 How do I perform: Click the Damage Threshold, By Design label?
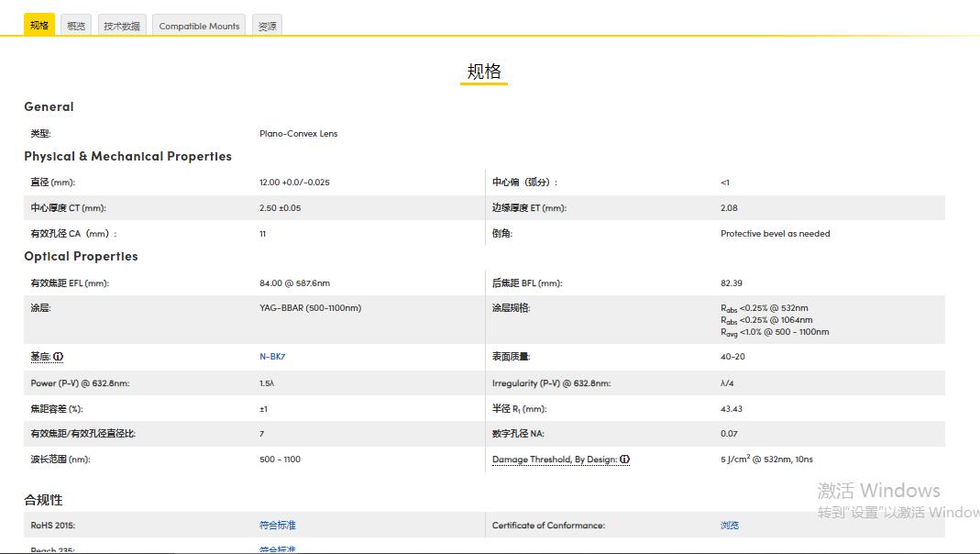pos(556,460)
